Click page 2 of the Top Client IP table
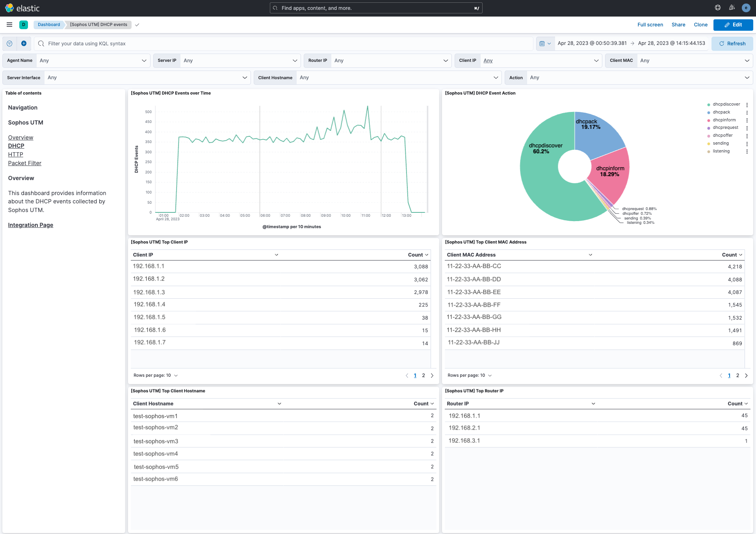This screenshot has height=534, width=756. click(423, 375)
